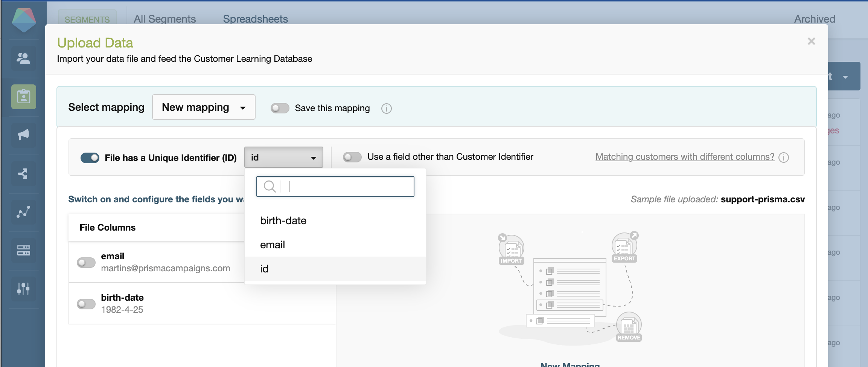Click the search magnifier icon in dropdown

[x=270, y=186]
